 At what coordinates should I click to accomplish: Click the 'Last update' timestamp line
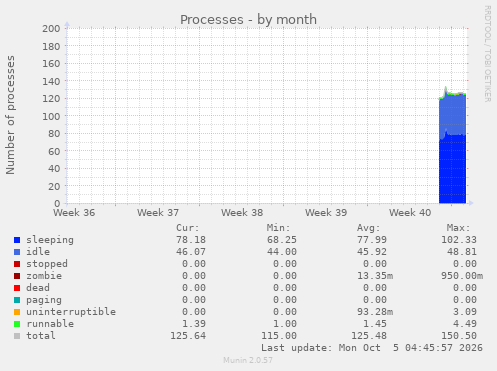click(x=372, y=348)
